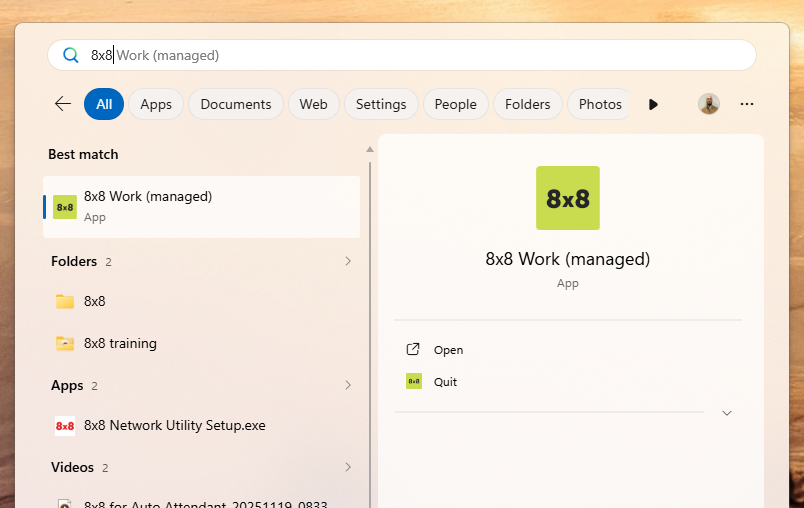Viewport: 804px width, 508px height.
Task: Click the scroll up arrow of results list
Action: tap(370, 150)
